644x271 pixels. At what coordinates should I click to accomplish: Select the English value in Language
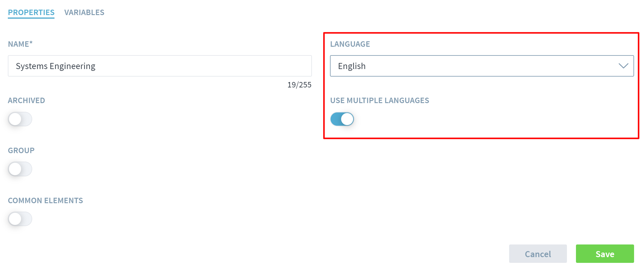352,66
